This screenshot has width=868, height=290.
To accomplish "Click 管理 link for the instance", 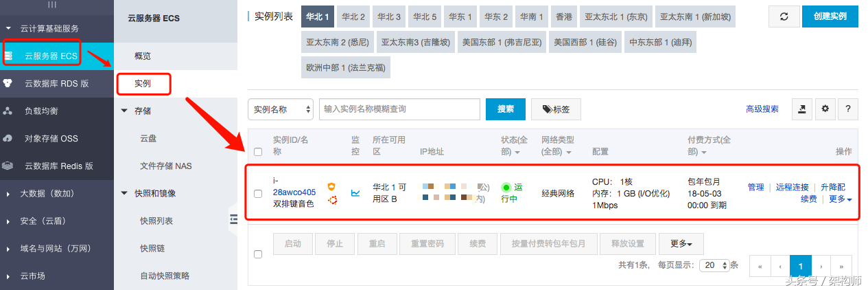I will point(755,187).
